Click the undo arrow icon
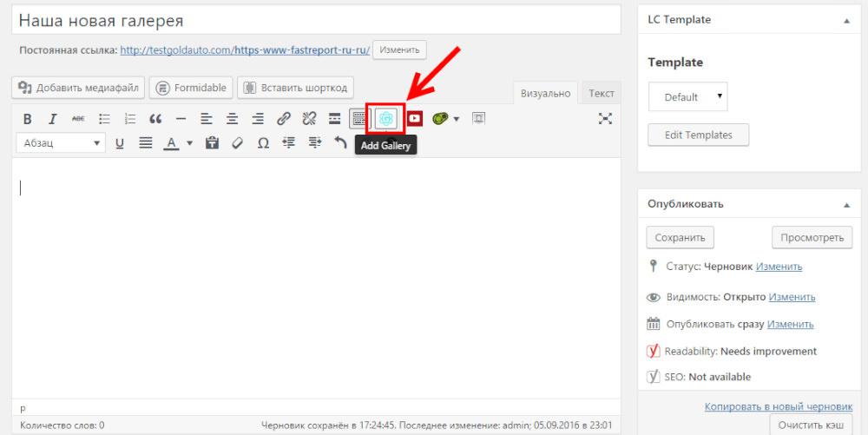Image resolution: width=868 pixels, height=435 pixels. coord(340,143)
